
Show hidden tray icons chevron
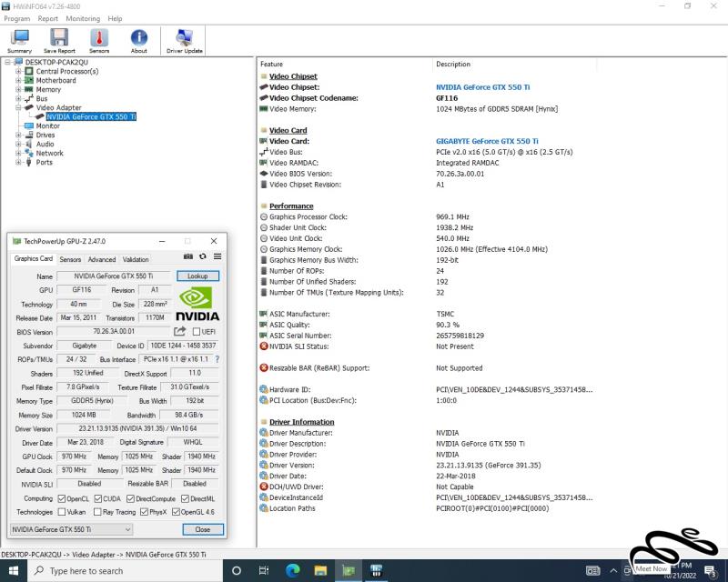613,570
